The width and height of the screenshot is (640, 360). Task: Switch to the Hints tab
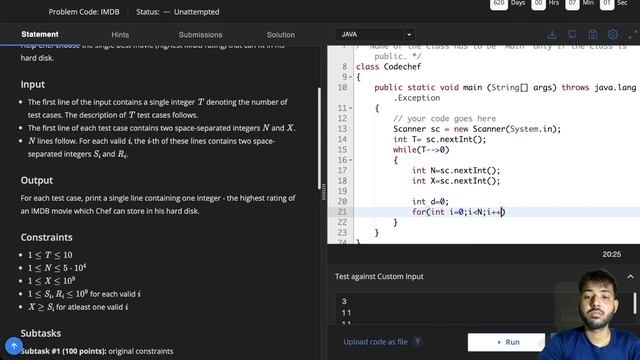coord(120,35)
